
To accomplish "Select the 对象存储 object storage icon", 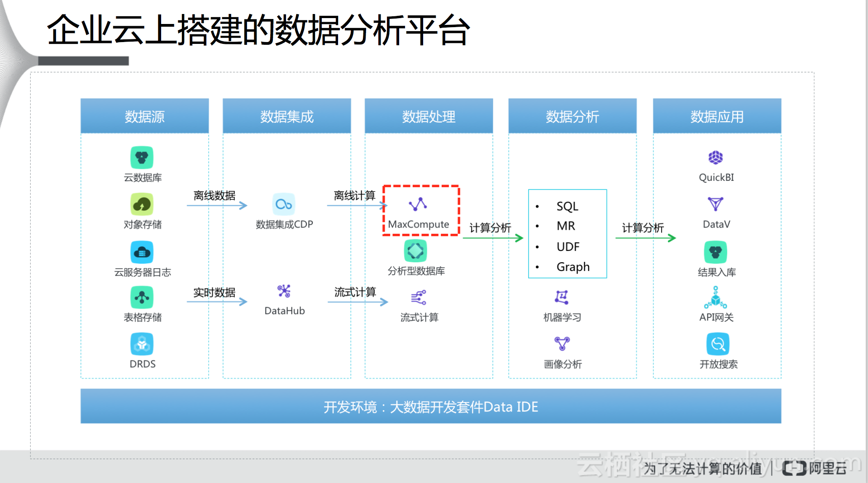I will coord(142,204).
